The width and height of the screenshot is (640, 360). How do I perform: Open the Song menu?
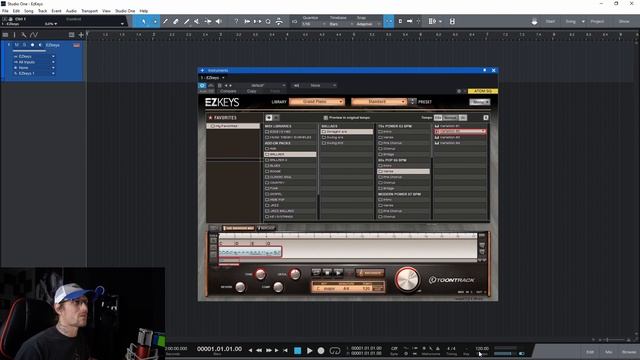[x=29, y=11]
